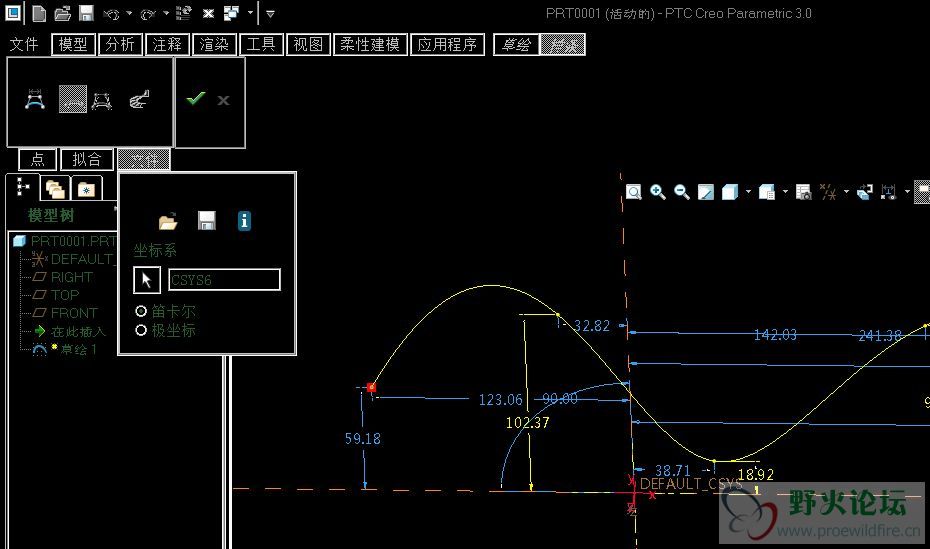Expand the datum display filters dropdown
The height and width of the screenshot is (549, 930).
(x=846, y=191)
